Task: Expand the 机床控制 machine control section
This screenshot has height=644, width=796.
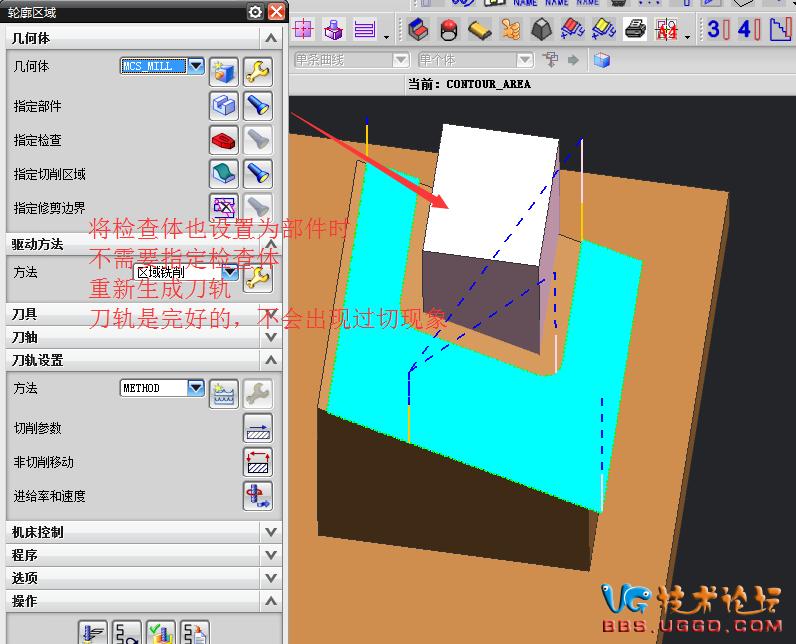Action: point(271,532)
